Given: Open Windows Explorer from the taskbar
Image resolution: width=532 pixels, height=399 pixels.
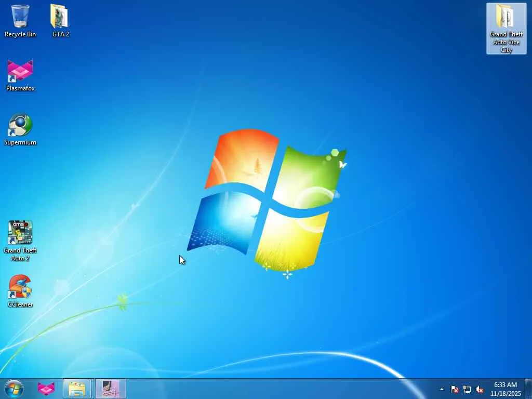Looking at the screenshot, I should [x=77, y=389].
